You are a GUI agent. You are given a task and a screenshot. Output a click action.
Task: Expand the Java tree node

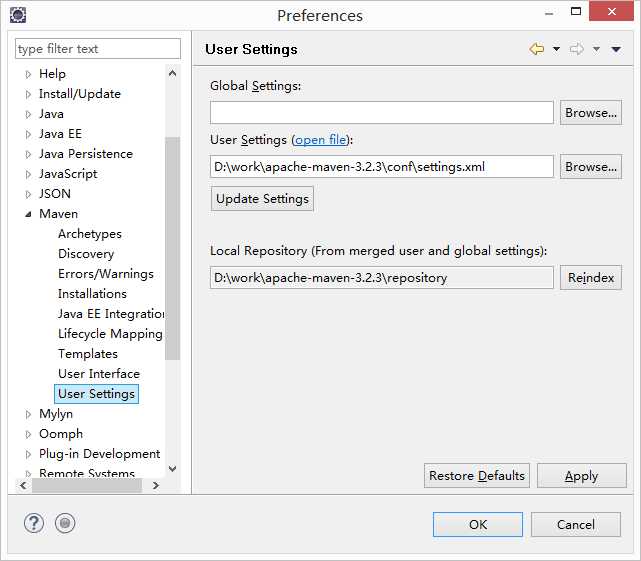point(28,114)
